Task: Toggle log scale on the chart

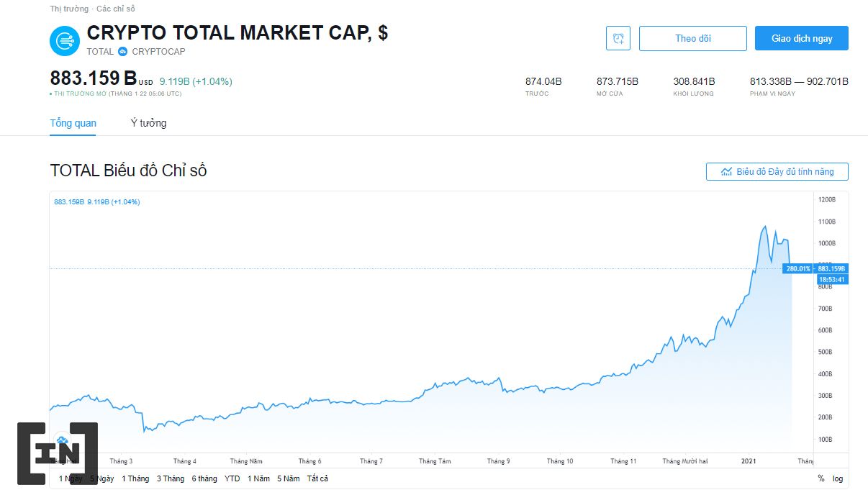Action: click(838, 478)
